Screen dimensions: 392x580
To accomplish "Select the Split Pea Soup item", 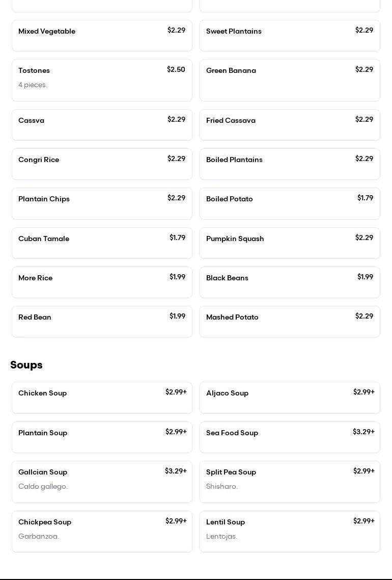I will [x=290, y=482].
